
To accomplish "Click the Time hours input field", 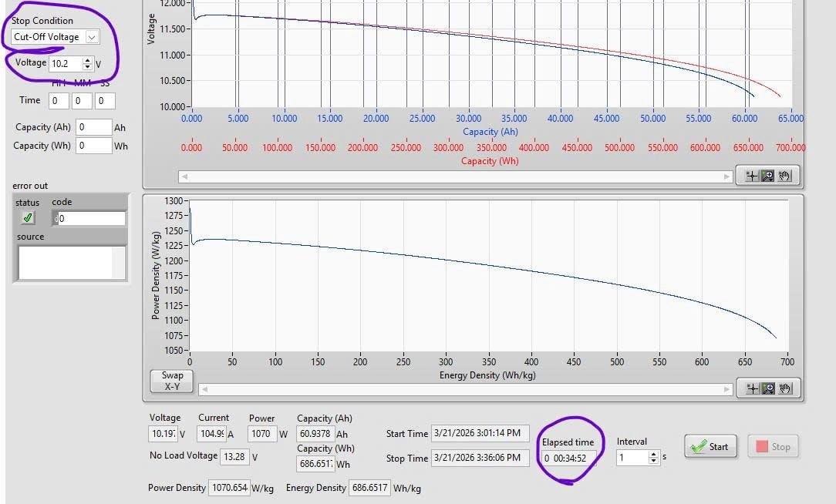I will click(x=59, y=101).
